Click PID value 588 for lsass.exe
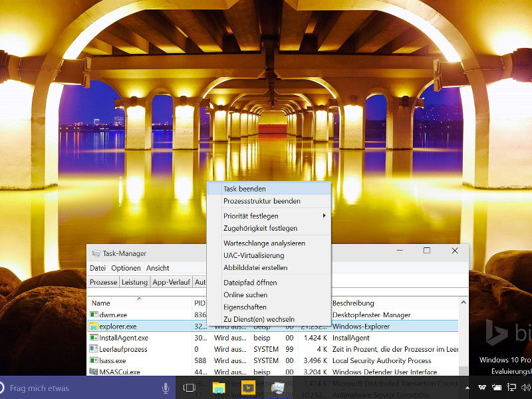532x399 pixels. 200,360
